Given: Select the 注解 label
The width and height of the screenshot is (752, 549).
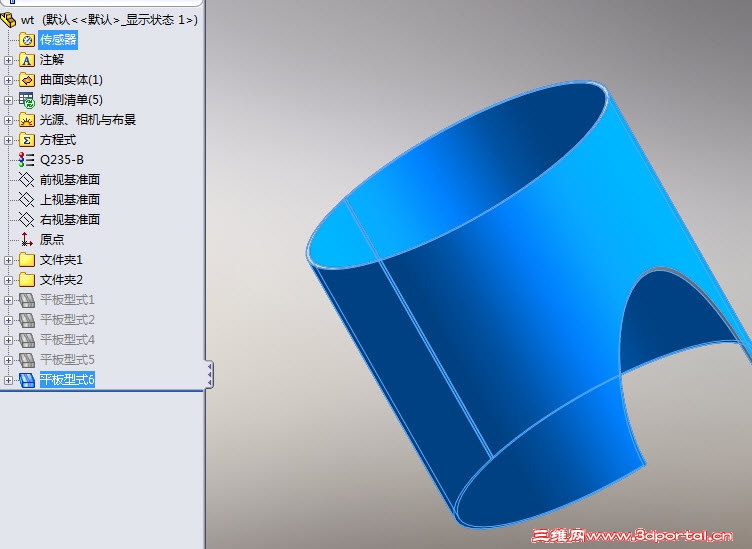Looking at the screenshot, I should 52,60.
